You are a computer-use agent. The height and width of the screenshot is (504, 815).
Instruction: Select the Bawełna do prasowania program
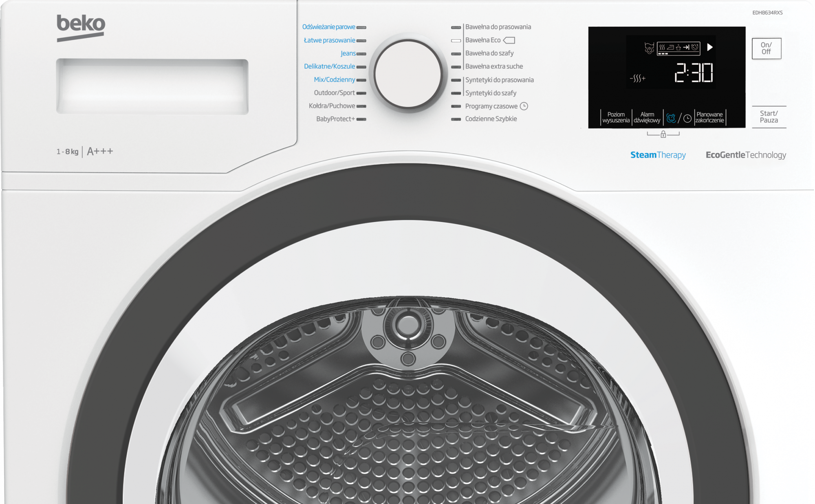(498, 27)
